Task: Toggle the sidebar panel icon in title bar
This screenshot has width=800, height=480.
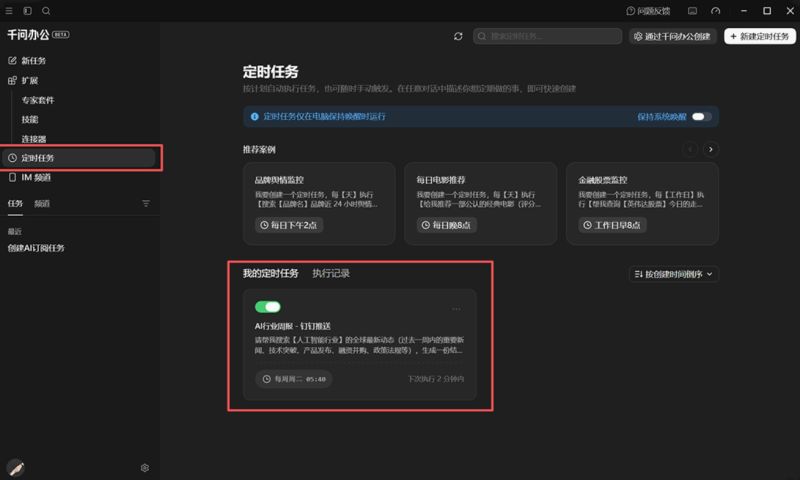Action: coord(28,11)
